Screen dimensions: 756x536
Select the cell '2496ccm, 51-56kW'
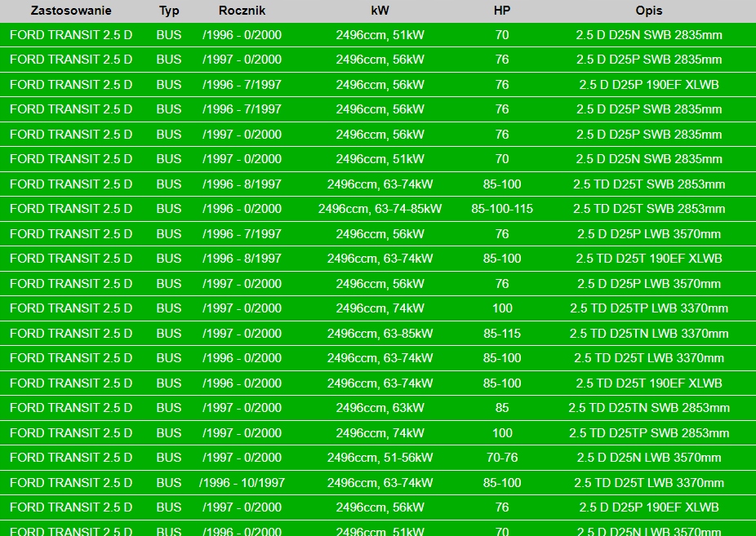(380, 458)
